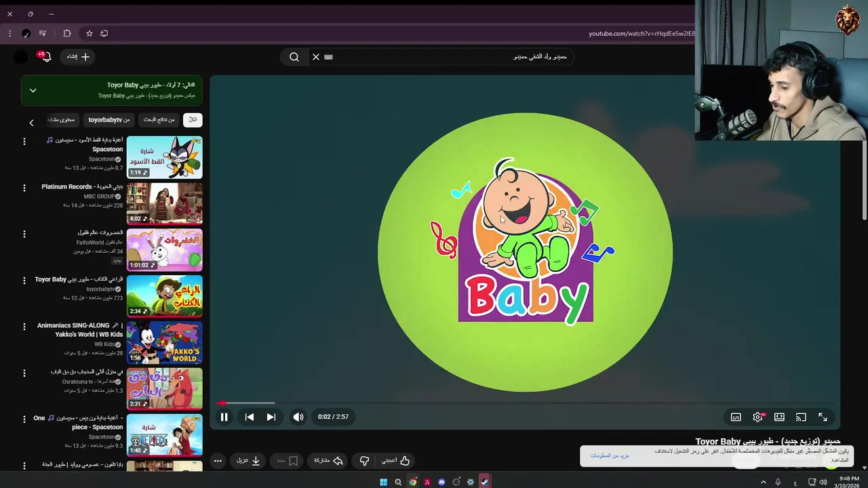The width and height of the screenshot is (868, 488).
Task: Like the video with thumbs up
Action: [x=396, y=461]
